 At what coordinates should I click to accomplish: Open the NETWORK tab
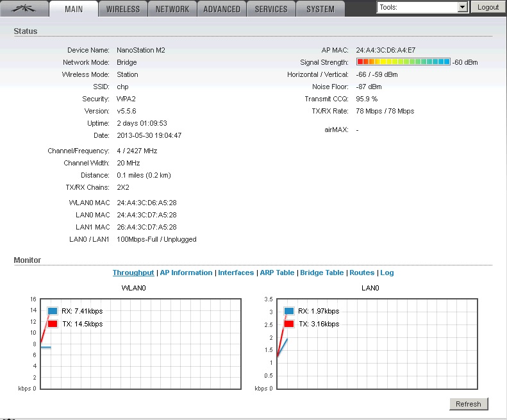point(172,9)
